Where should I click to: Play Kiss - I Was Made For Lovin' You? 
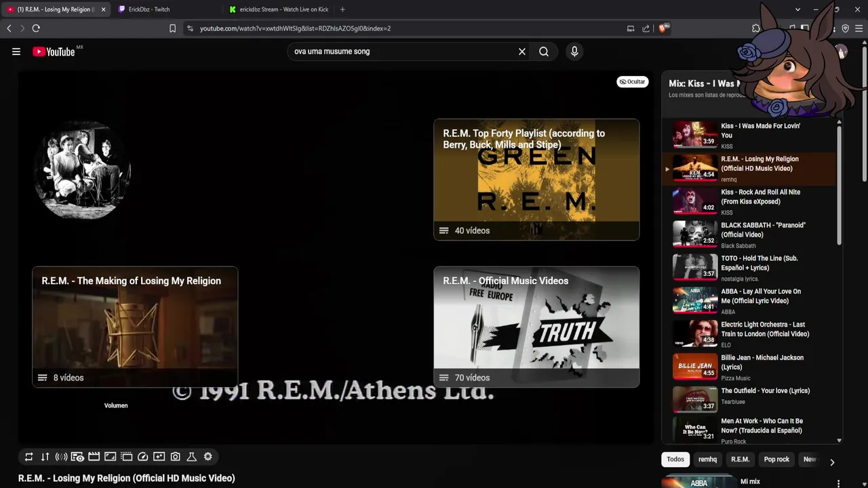click(x=749, y=135)
